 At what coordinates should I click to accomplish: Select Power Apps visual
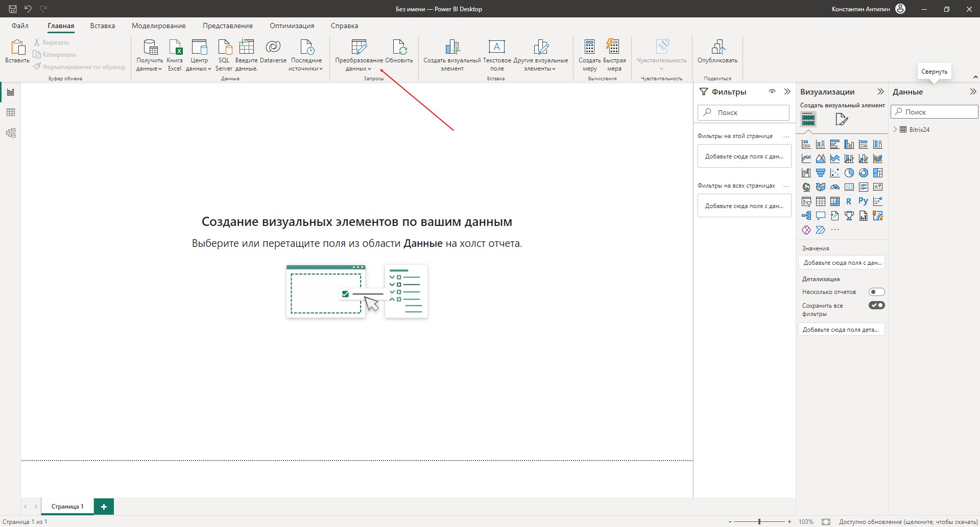(x=806, y=230)
